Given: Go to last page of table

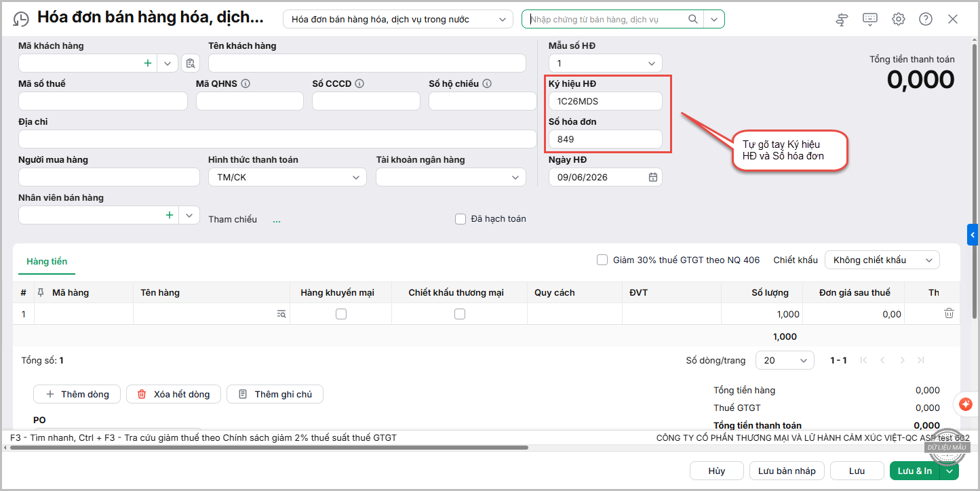Looking at the screenshot, I should pos(921,360).
